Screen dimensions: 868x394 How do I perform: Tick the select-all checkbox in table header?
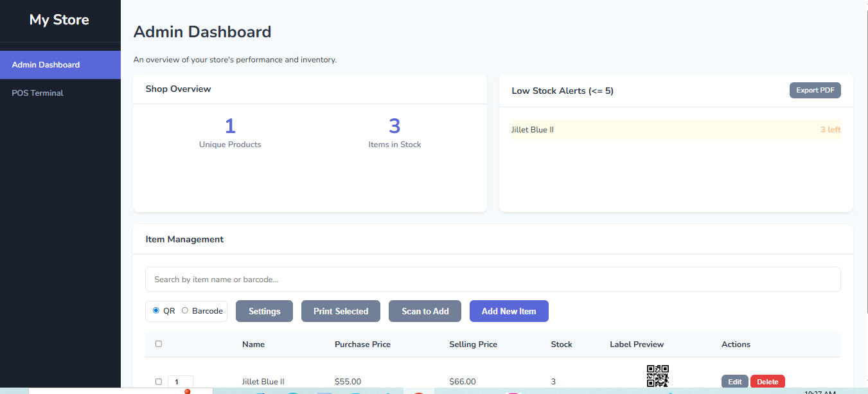[x=159, y=344]
